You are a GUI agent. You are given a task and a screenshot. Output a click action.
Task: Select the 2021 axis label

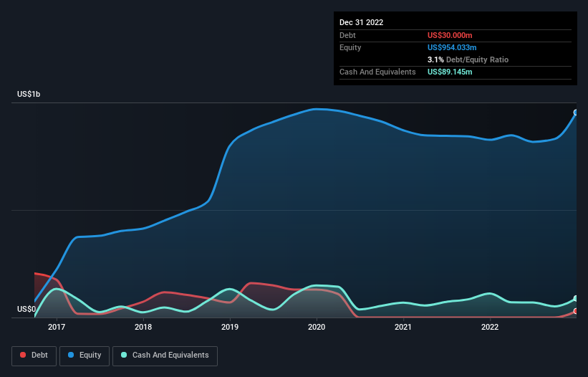[403, 327]
